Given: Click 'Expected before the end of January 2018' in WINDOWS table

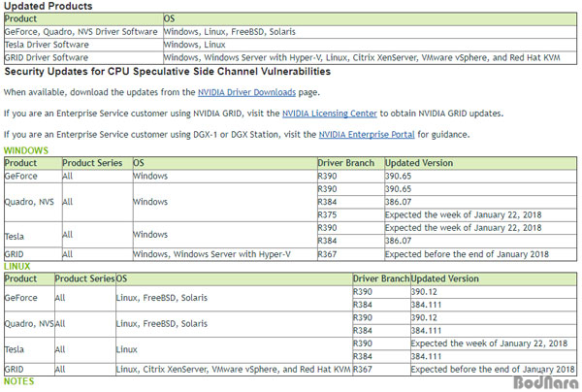Looking at the screenshot, I should (x=481, y=254).
